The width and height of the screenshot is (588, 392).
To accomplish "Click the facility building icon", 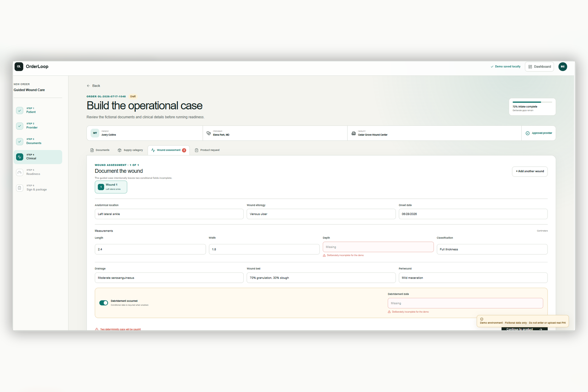I will pos(353,133).
